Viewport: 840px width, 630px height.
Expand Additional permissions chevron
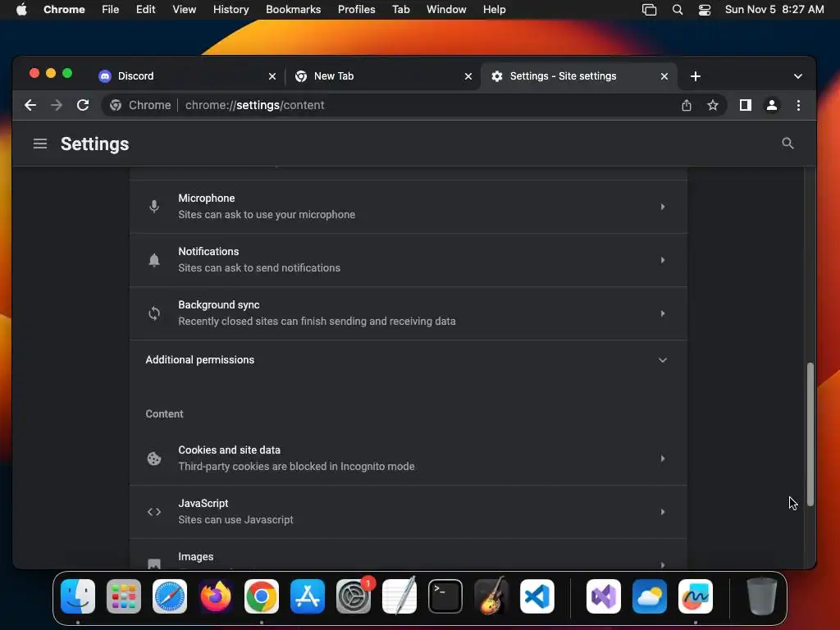click(x=663, y=360)
